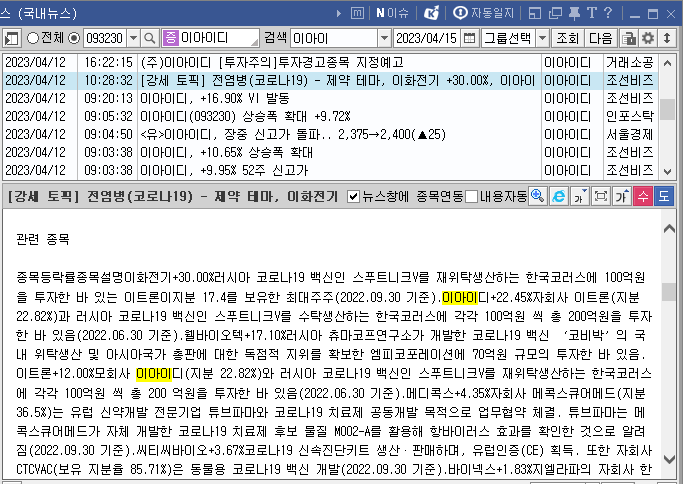Click 거래소공 source cell in the first row
This screenshot has width=683, height=484.
point(630,63)
